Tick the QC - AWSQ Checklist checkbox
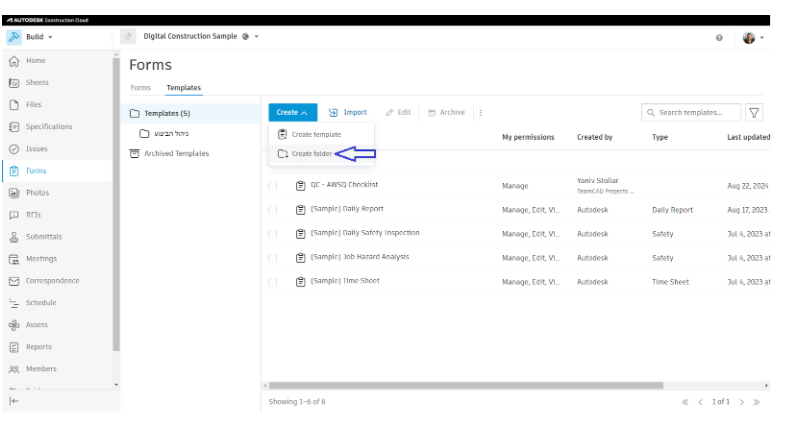This screenshot has height=426, width=785. [x=273, y=186]
